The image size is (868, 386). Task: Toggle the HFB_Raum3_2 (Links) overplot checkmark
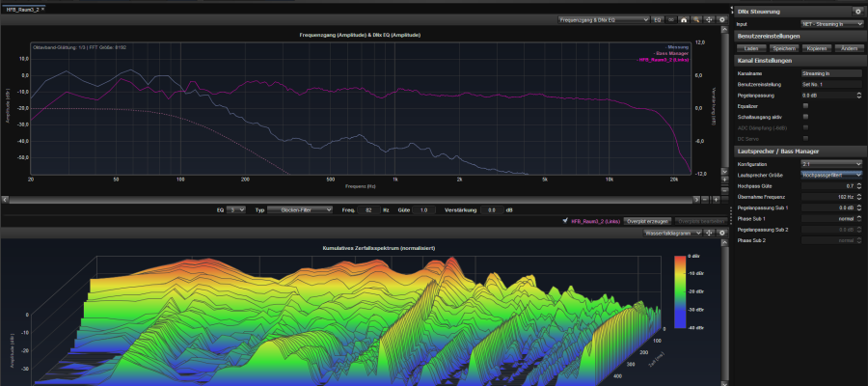pos(564,220)
